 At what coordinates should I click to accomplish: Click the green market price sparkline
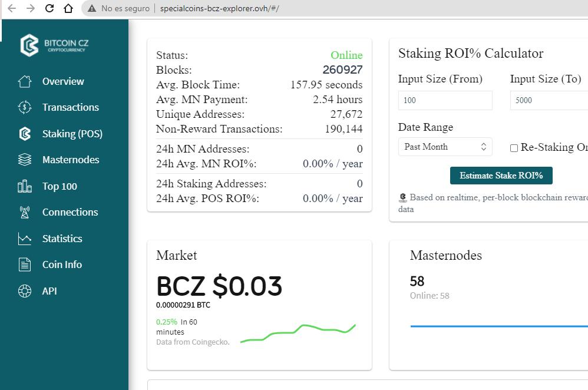tap(298, 333)
